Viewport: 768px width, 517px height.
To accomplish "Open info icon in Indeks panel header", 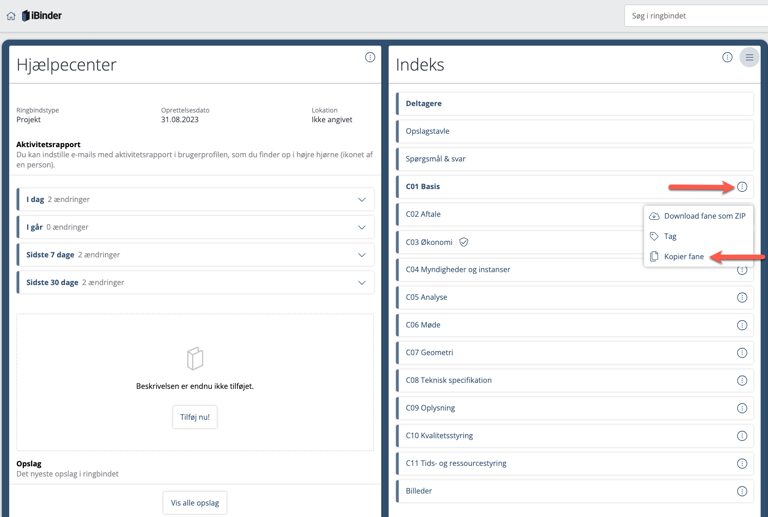I will coord(727,58).
